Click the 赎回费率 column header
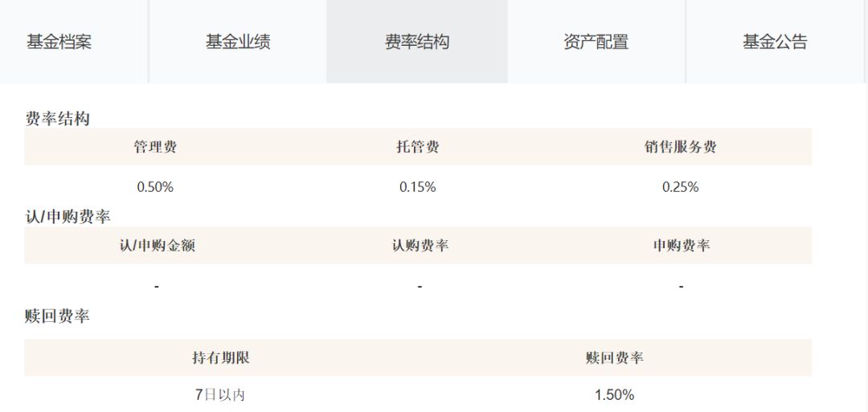868x412 pixels. (614, 358)
